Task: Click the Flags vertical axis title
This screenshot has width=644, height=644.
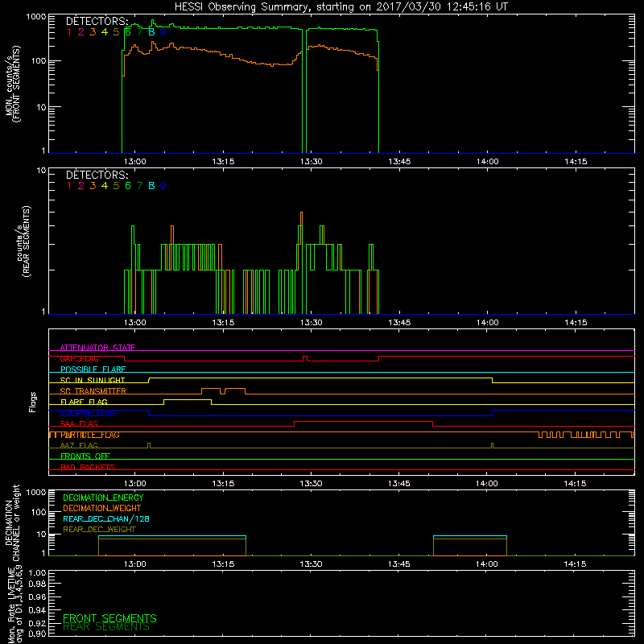Action: click(x=33, y=402)
